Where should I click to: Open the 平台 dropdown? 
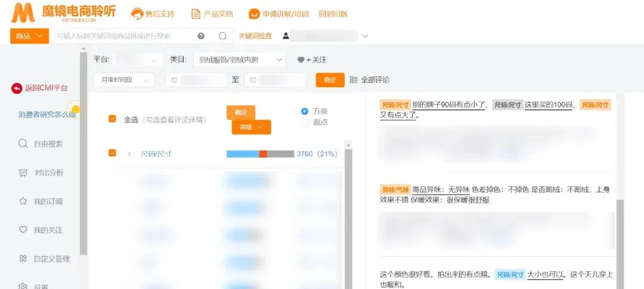coord(137,60)
